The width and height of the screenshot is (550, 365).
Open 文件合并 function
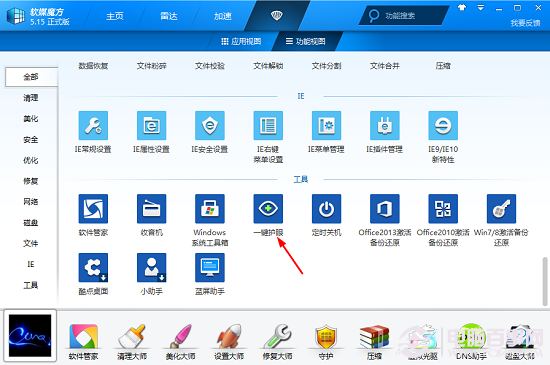pyautogui.click(x=385, y=66)
